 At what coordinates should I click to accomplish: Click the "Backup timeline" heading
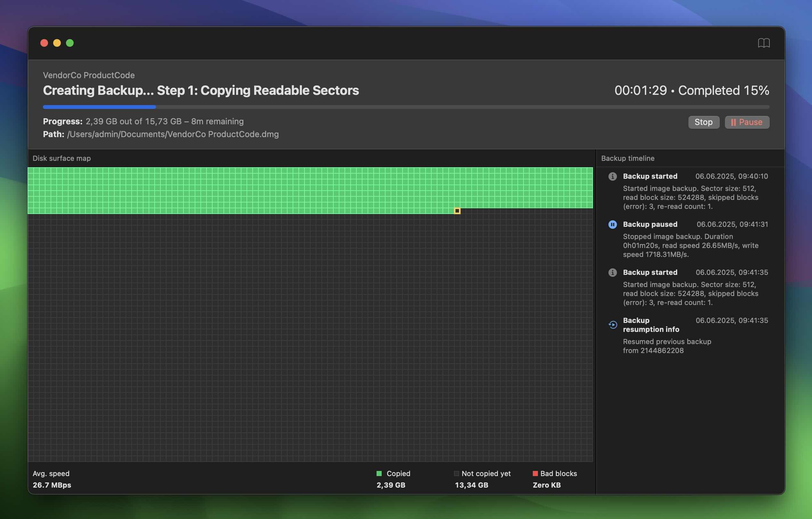[x=628, y=158]
